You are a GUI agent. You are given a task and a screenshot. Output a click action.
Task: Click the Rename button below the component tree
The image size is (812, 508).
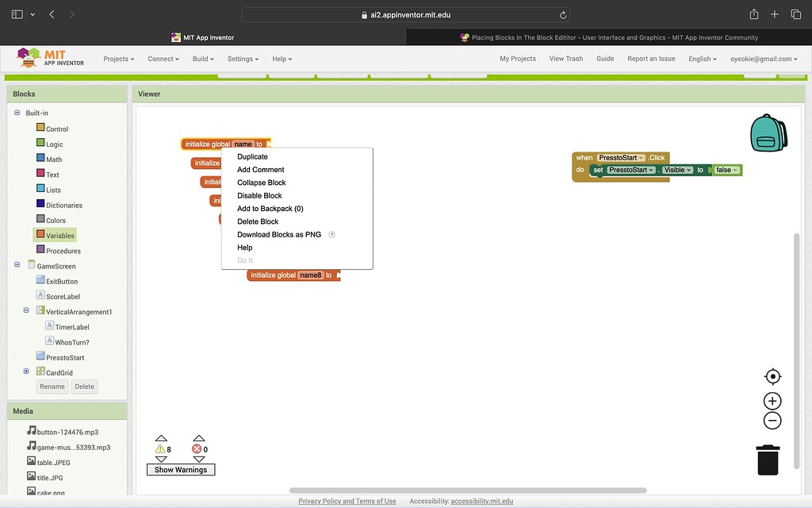coord(52,386)
